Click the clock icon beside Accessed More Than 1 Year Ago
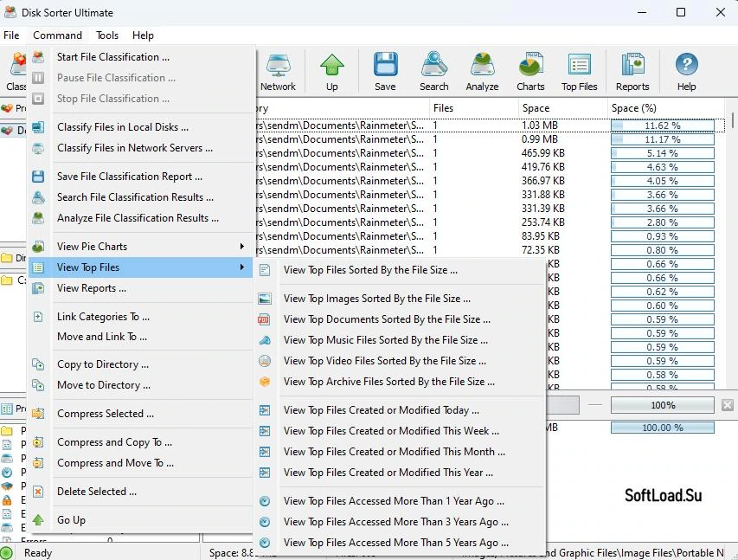The image size is (738, 560). [x=265, y=501]
